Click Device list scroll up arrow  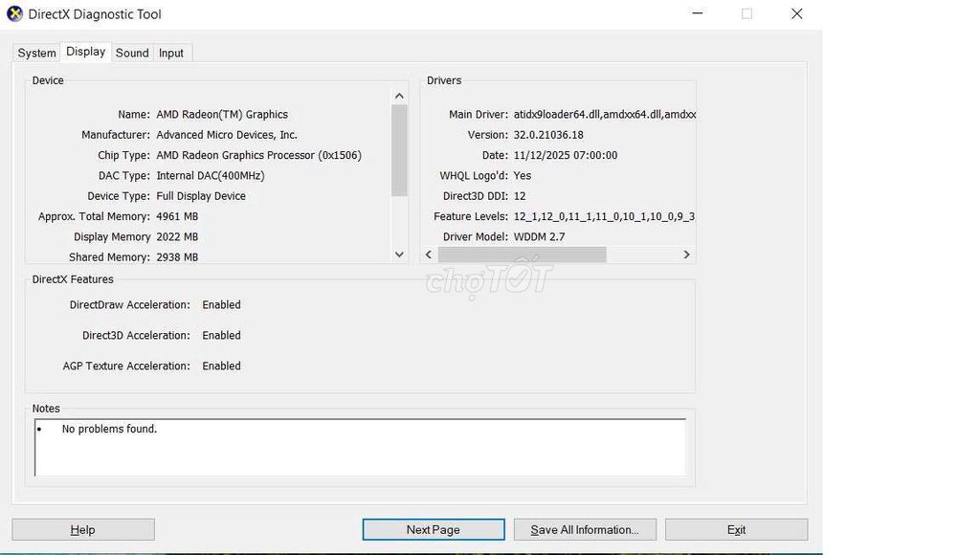399,96
